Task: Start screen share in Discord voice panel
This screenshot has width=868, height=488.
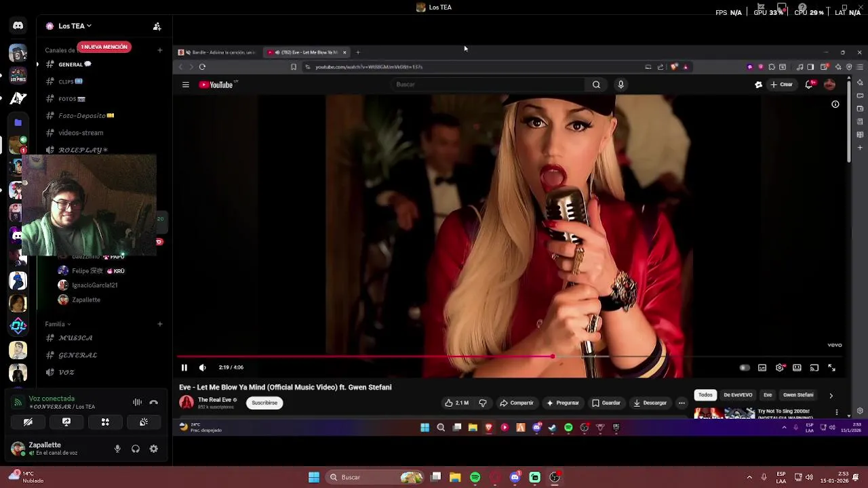Action: tap(66, 422)
